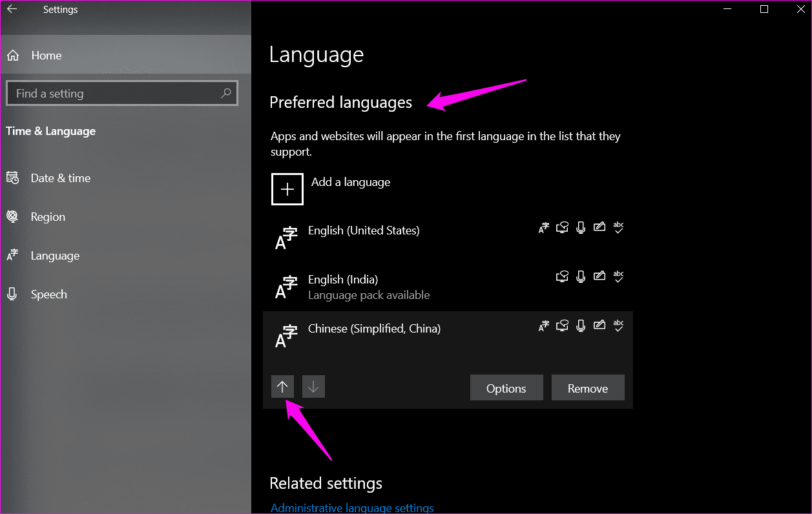Click the Date & time calendar icon
812x514 pixels.
click(12, 178)
